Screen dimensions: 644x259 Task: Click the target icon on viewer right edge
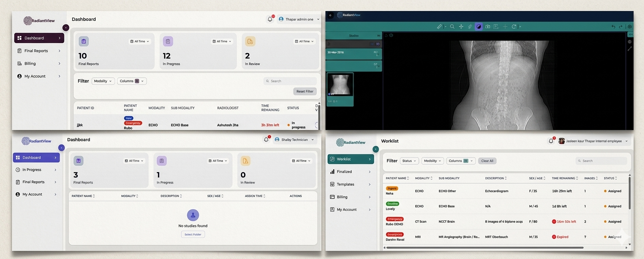(x=630, y=41)
